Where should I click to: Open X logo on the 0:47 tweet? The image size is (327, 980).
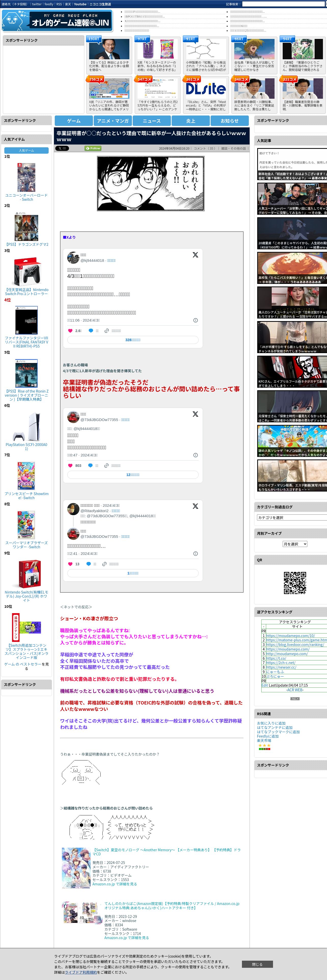195,414
